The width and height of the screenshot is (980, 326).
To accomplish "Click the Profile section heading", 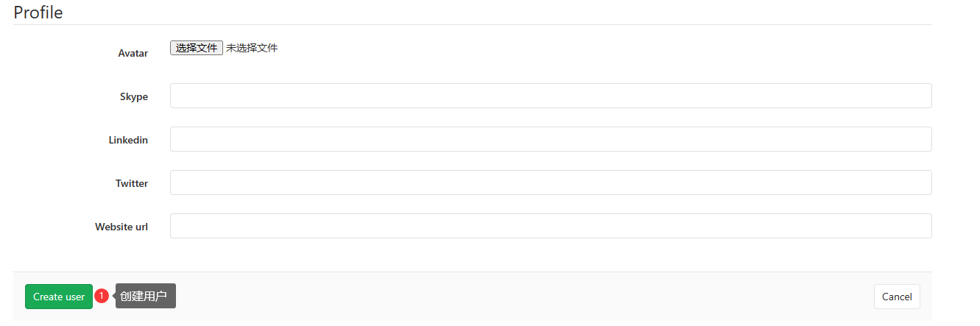I will (38, 13).
